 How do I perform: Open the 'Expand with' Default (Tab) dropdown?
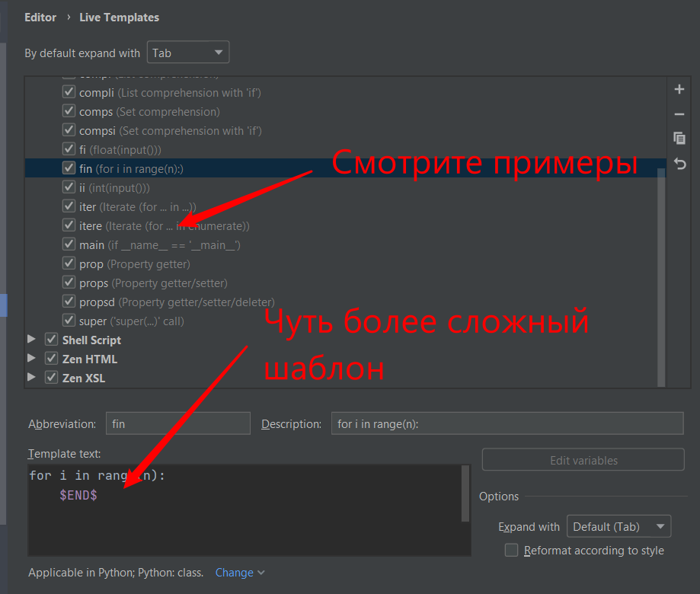click(x=618, y=526)
